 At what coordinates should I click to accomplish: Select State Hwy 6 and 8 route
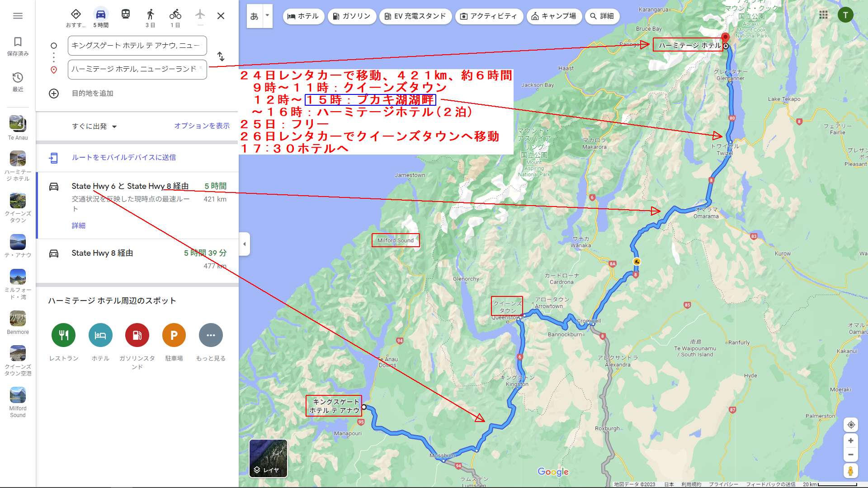pyautogui.click(x=137, y=205)
